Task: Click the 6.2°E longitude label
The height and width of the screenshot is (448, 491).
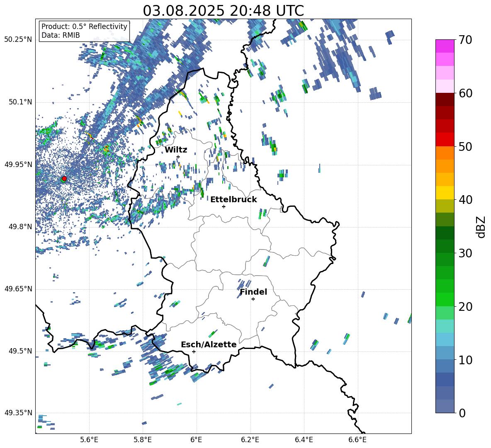Action: [250, 440]
